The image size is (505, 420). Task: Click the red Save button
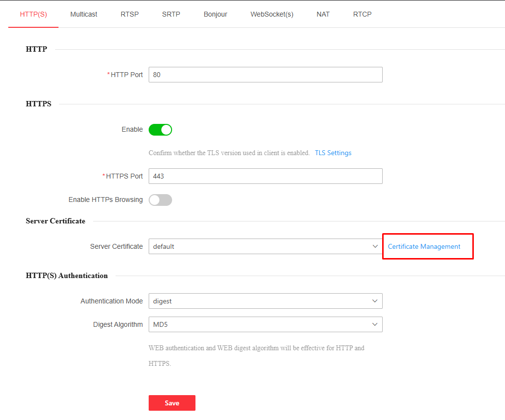click(172, 403)
